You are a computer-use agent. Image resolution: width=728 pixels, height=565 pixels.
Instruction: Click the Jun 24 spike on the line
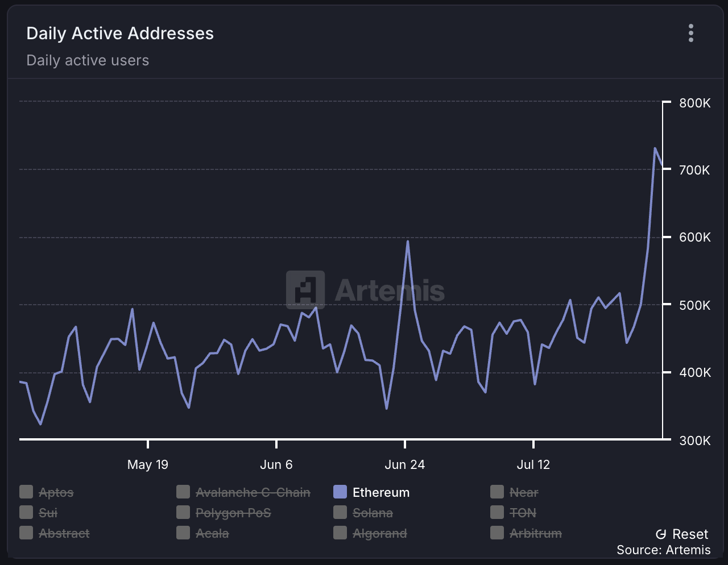point(408,242)
